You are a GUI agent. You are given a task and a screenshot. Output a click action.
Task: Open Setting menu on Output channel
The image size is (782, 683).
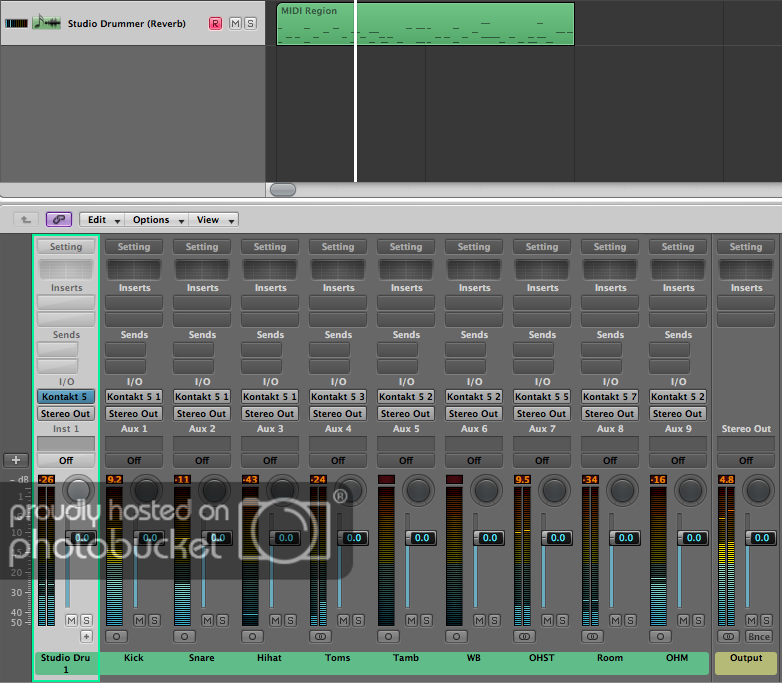pyautogui.click(x=746, y=246)
